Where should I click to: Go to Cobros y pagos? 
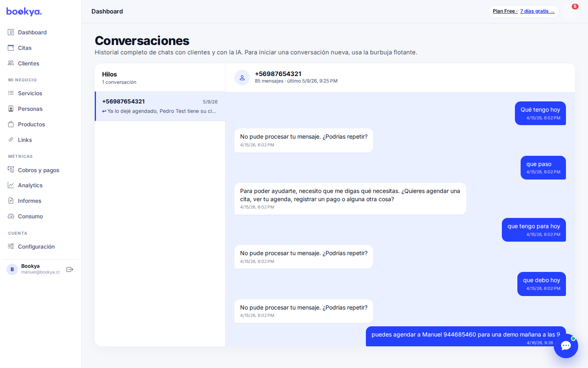(38, 170)
